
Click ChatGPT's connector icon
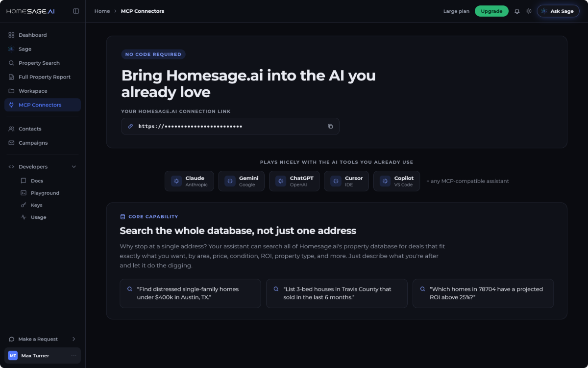click(x=281, y=181)
